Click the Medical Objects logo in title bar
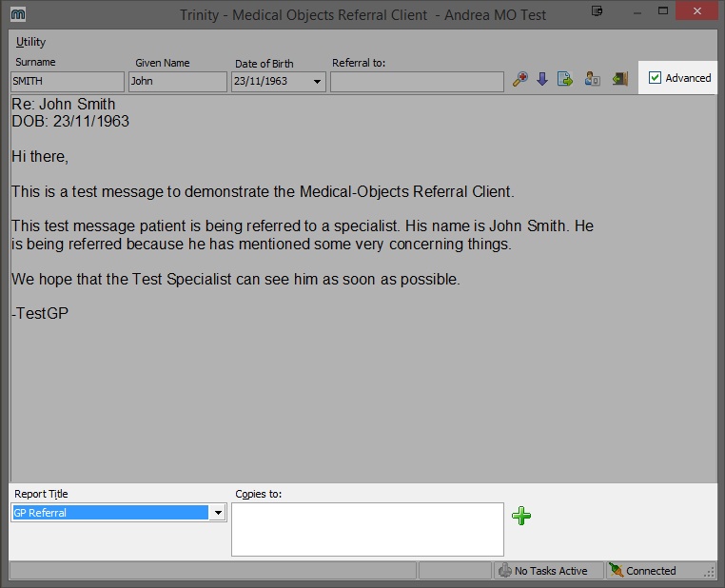 pyautogui.click(x=18, y=14)
